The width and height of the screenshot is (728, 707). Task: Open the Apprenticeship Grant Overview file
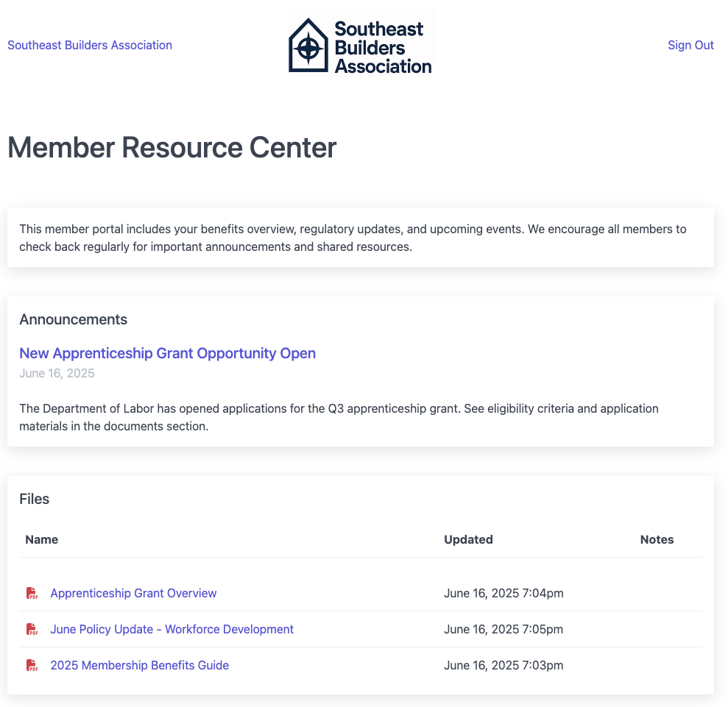[x=133, y=593]
